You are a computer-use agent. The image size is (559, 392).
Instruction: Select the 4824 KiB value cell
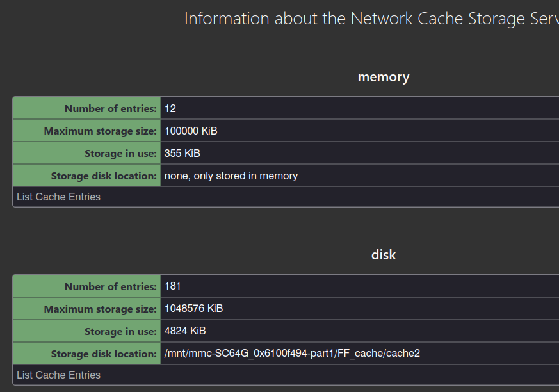point(185,331)
